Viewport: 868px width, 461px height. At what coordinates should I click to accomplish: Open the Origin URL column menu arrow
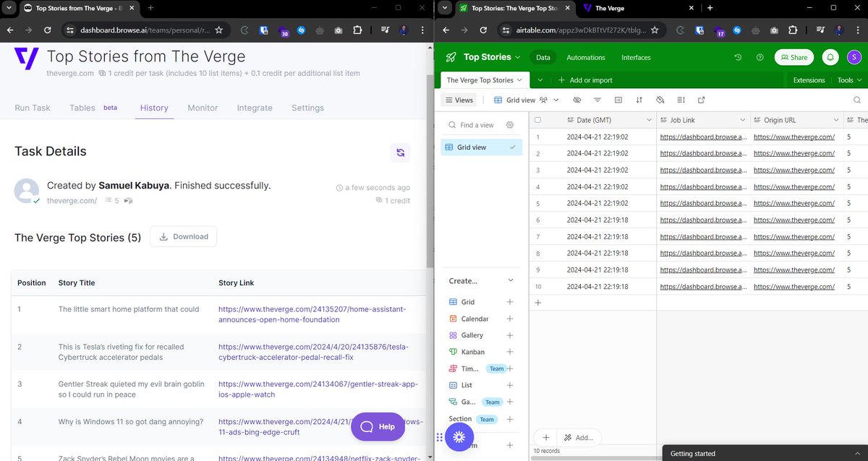(836, 120)
